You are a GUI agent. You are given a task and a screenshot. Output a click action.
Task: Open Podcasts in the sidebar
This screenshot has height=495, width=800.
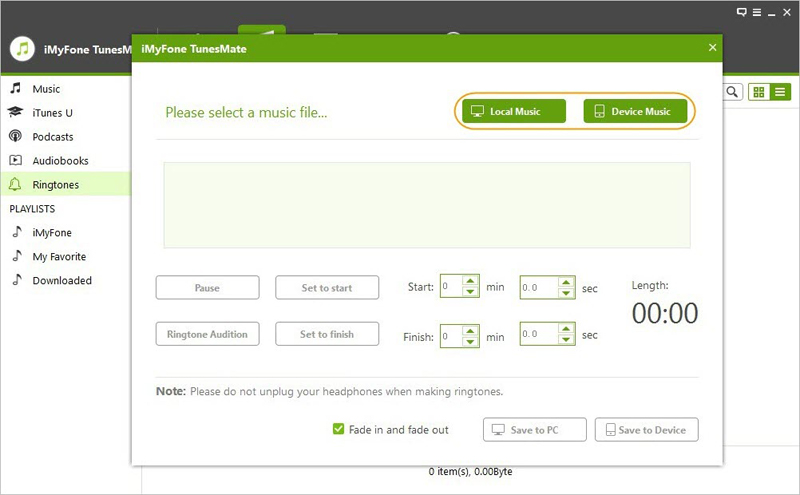pyautogui.click(x=65, y=137)
